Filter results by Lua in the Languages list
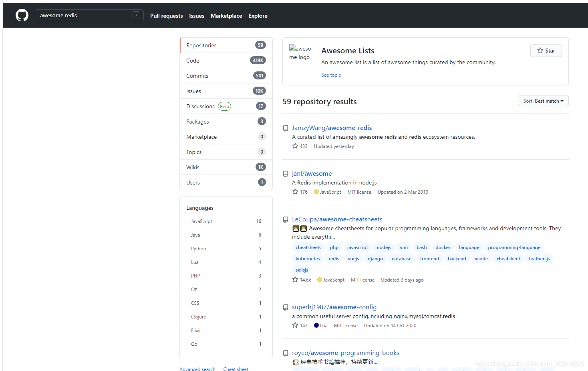Screen dimensions: 588x371 [x=226, y=262]
